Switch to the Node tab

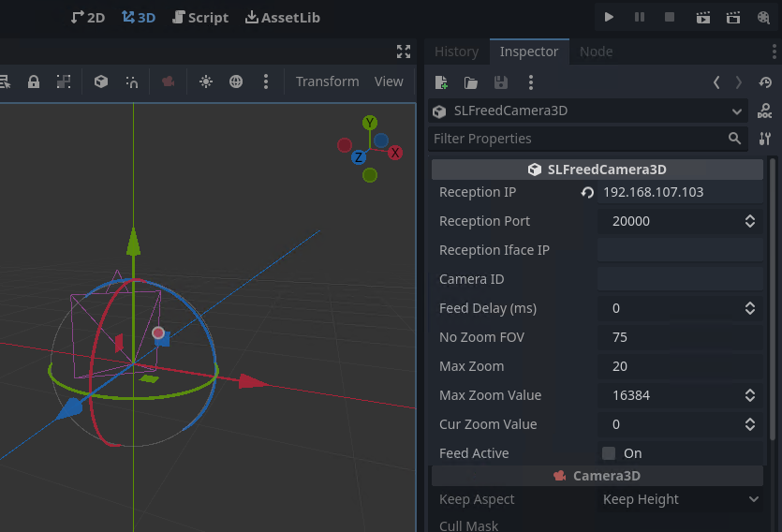(596, 52)
